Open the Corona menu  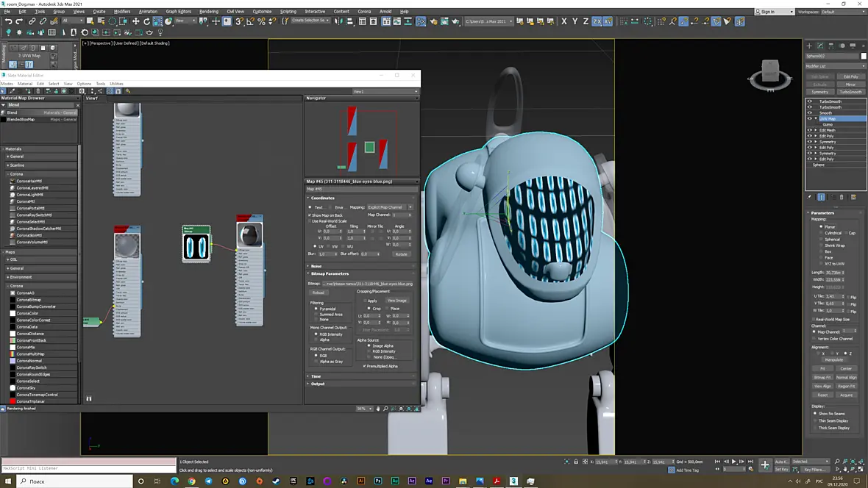pos(364,12)
